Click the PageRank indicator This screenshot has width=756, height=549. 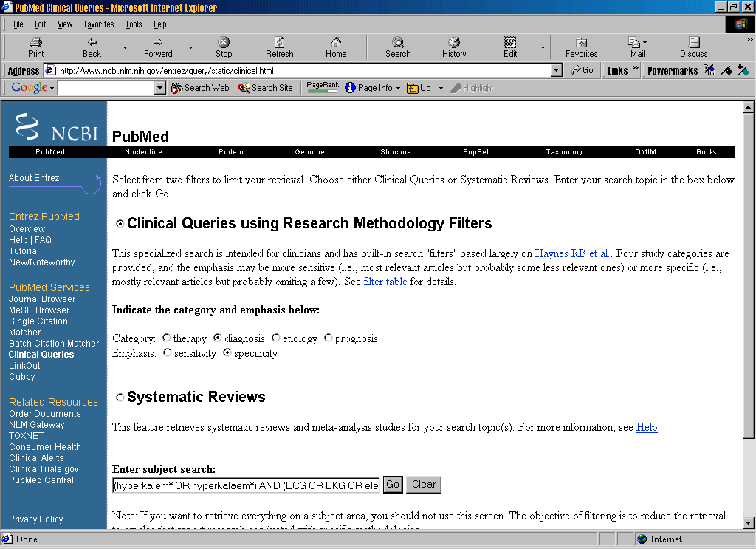pyautogui.click(x=323, y=87)
